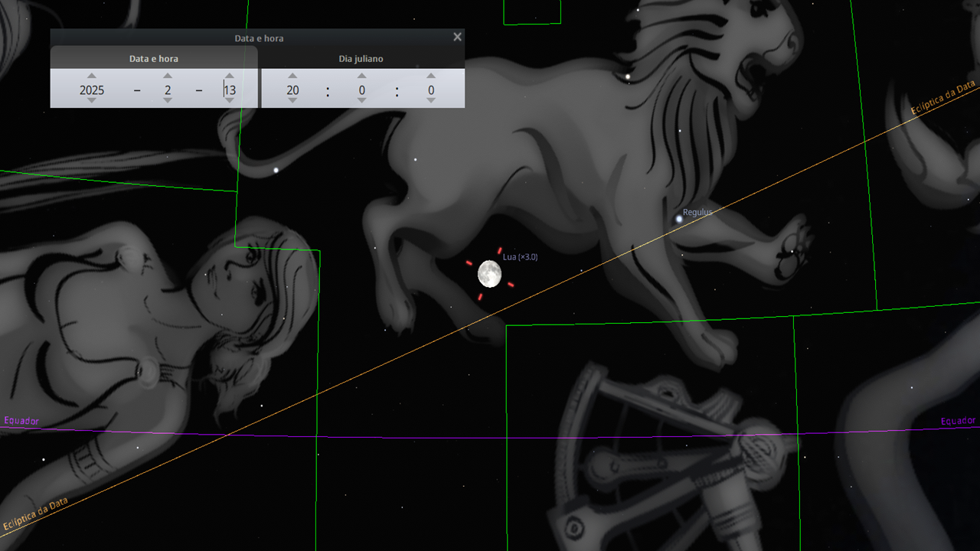Viewport: 980px width, 551px height.
Task: Decrease the hour value with down arrow
Action: point(292,100)
